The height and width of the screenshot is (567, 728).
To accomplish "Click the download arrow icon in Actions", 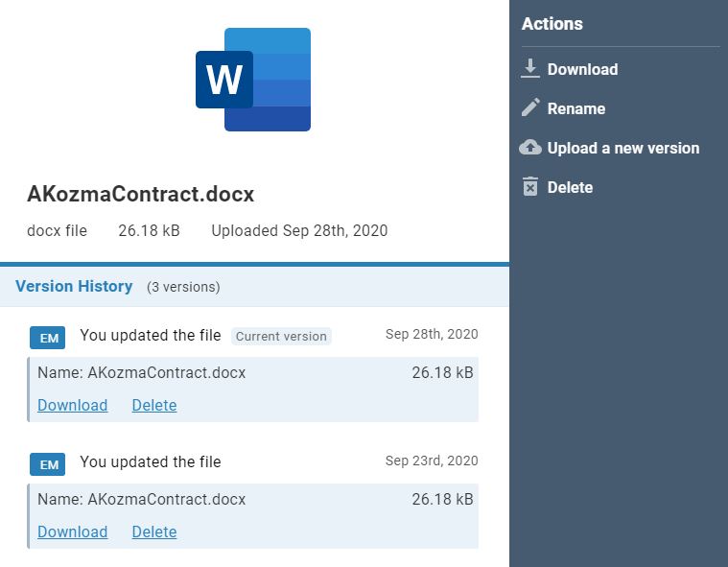I will point(530,68).
